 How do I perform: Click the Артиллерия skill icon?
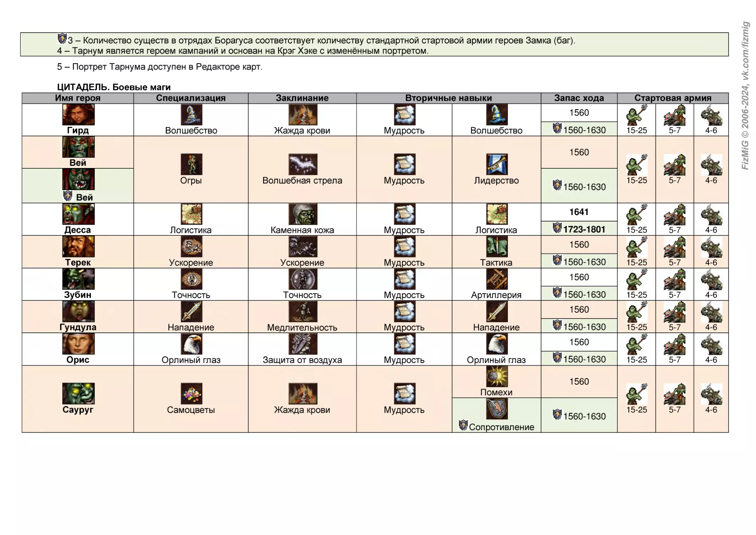(497, 279)
